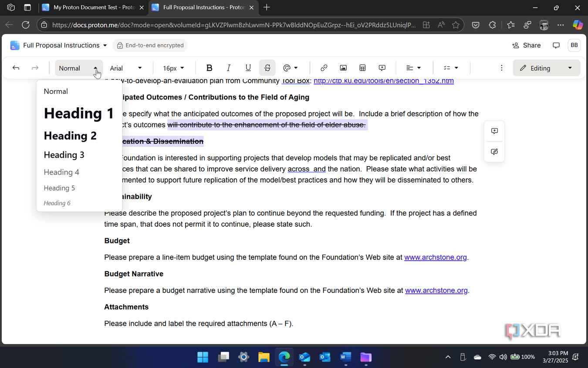Insert an image from toolbar
The image size is (588, 368).
[x=343, y=68]
